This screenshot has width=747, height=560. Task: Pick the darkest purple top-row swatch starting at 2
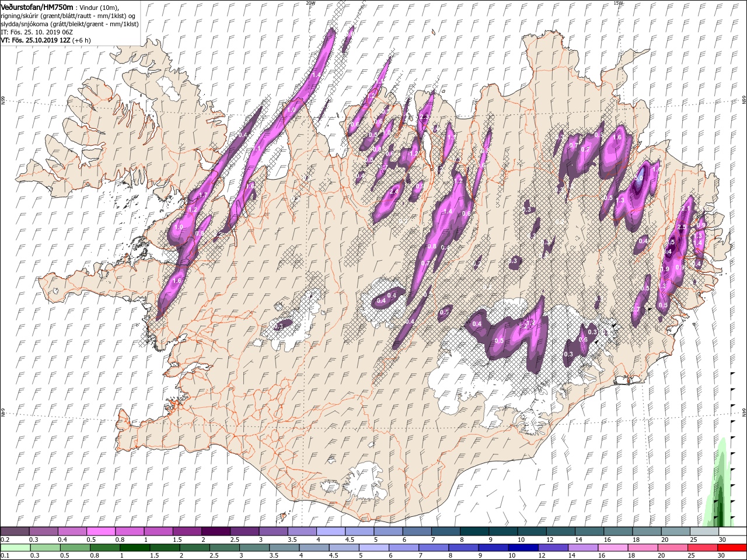(215, 531)
